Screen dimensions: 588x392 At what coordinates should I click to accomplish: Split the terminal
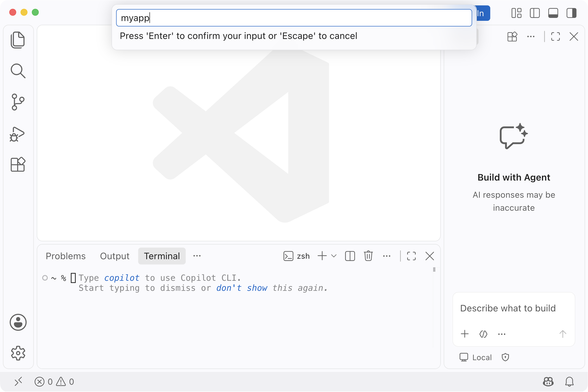pyautogui.click(x=350, y=256)
